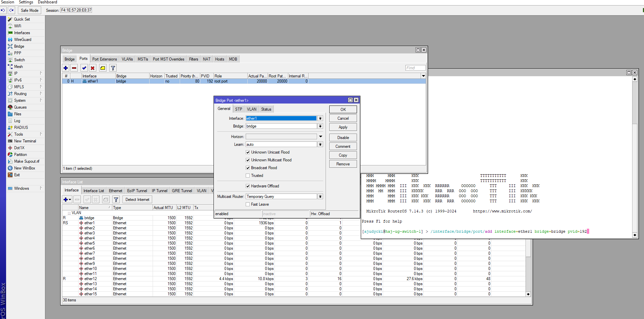The height and width of the screenshot is (319, 644).
Task: Open Bridge dropdown in Bridge Port dialog
Action: click(x=320, y=126)
